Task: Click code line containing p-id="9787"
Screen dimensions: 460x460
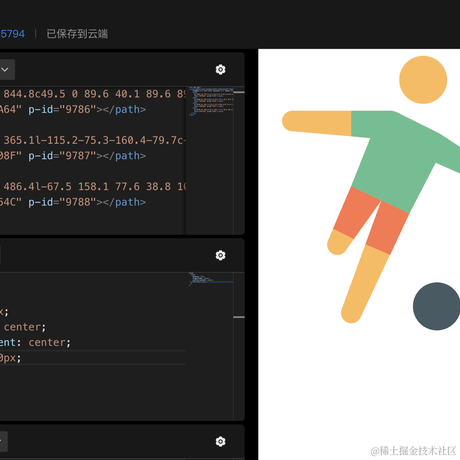Action: (73, 156)
